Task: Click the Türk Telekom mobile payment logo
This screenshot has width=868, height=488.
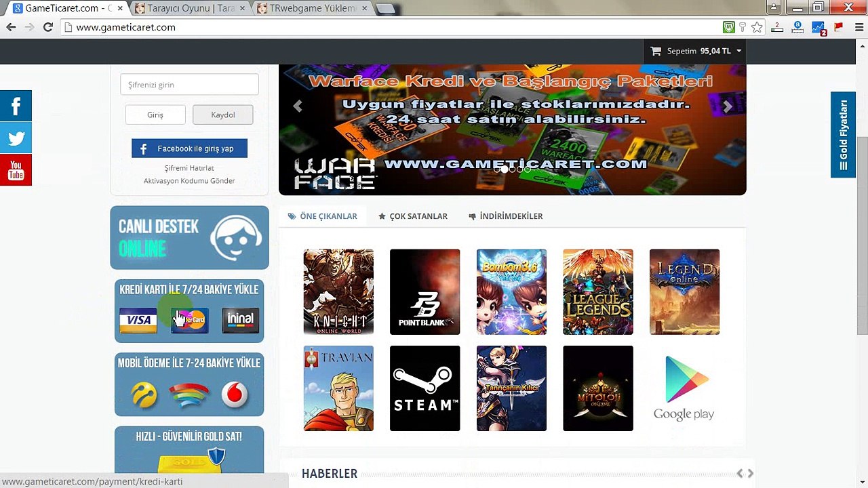Action: pos(189,394)
